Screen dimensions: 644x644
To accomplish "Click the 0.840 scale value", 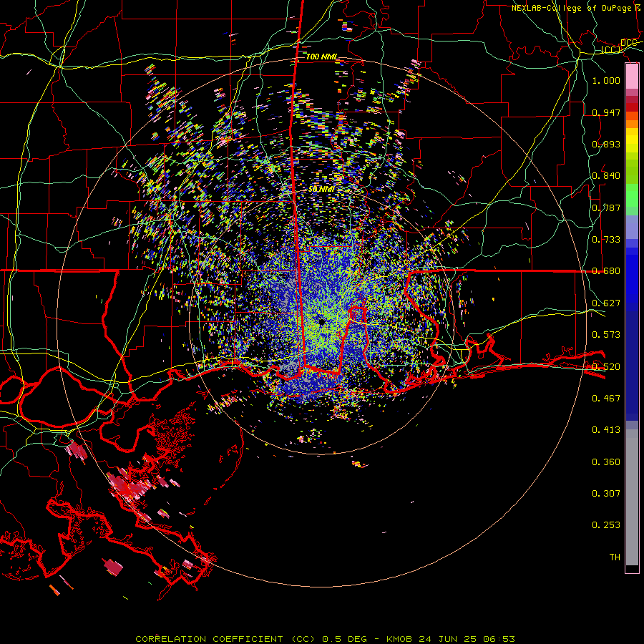I will click(x=606, y=175).
